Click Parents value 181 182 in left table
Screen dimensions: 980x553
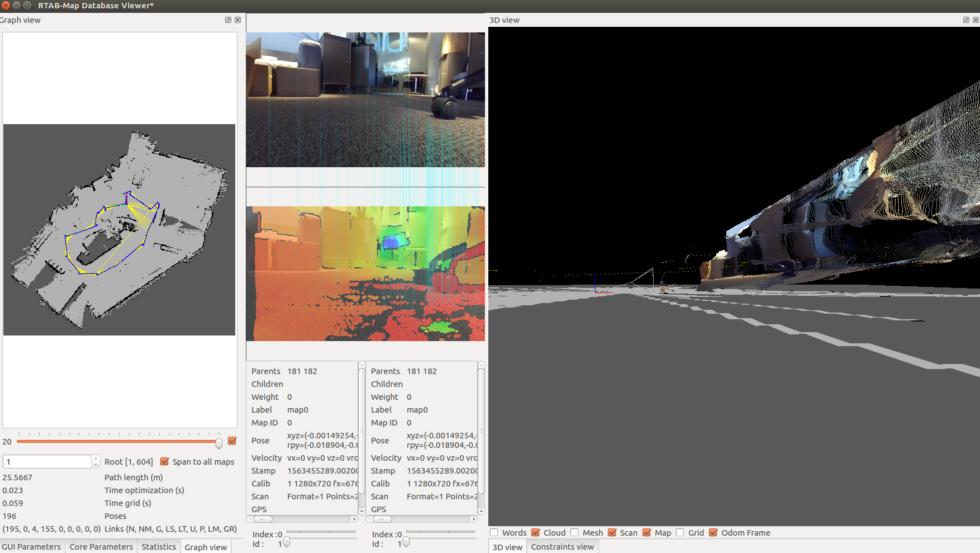(302, 371)
